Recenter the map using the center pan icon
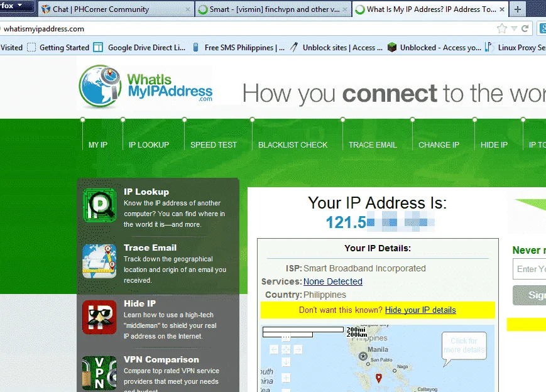Viewport: 546px width, 392px height. coord(286,349)
